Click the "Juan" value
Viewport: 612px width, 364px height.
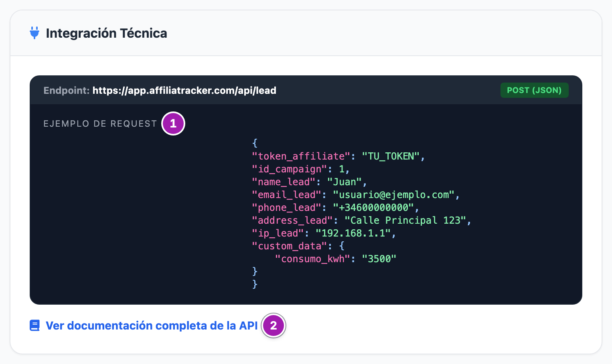point(345,182)
